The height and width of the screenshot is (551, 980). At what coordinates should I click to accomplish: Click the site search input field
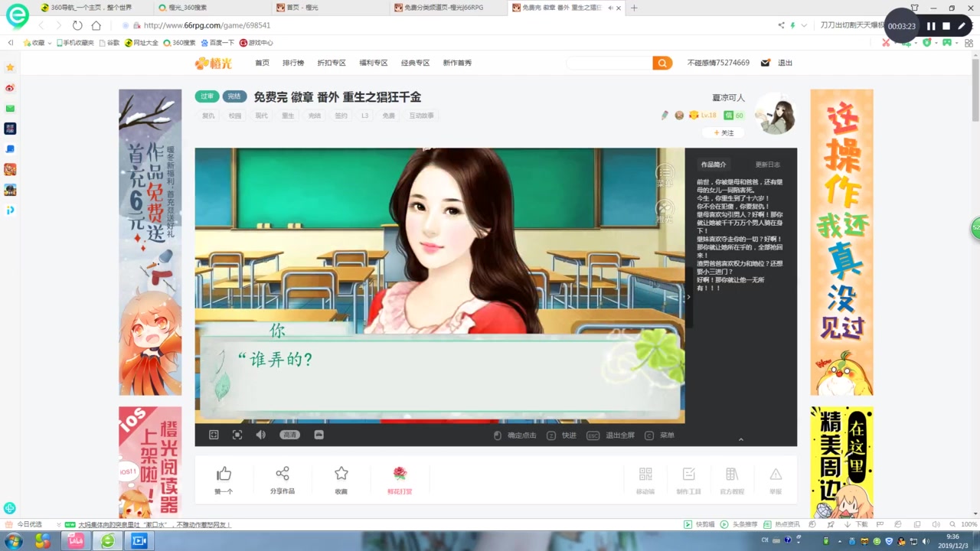click(609, 63)
